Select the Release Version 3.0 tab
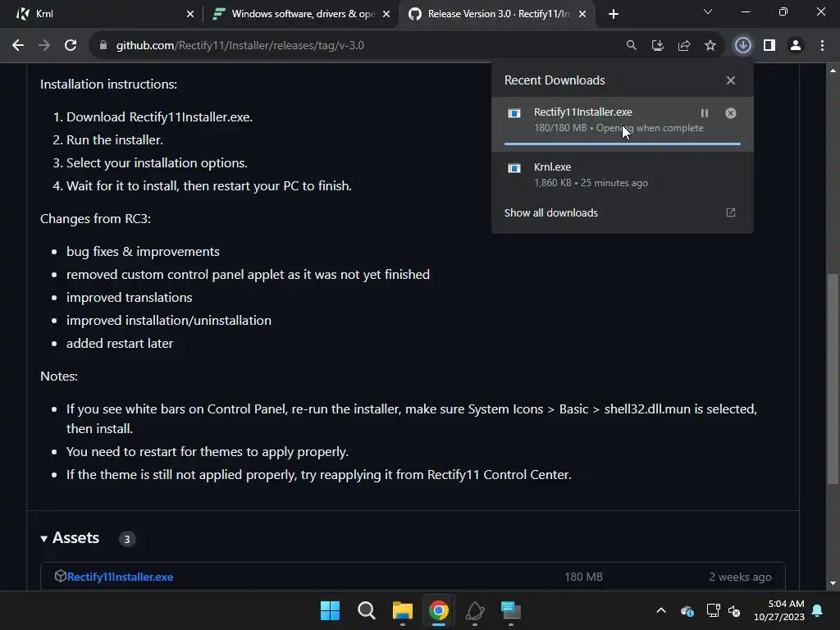Image resolution: width=840 pixels, height=630 pixels. [x=495, y=14]
